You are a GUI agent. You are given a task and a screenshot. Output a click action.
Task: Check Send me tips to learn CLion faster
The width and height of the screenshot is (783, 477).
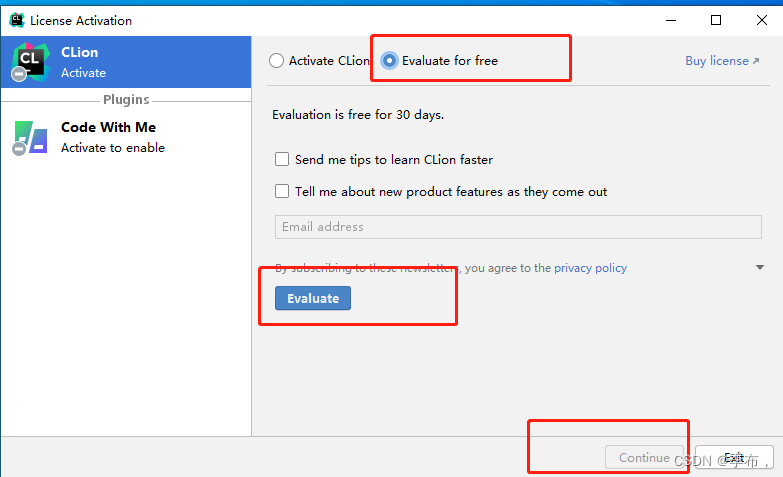282,159
